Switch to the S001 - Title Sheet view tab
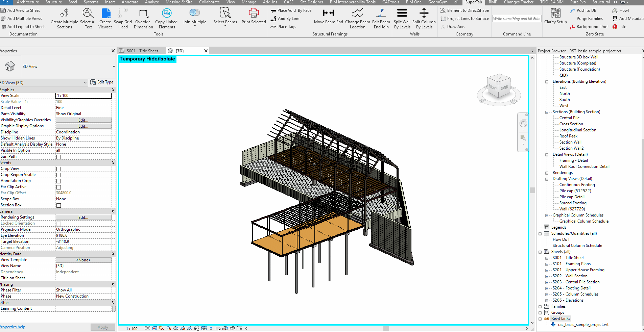This screenshot has width=644, height=332. point(142,51)
